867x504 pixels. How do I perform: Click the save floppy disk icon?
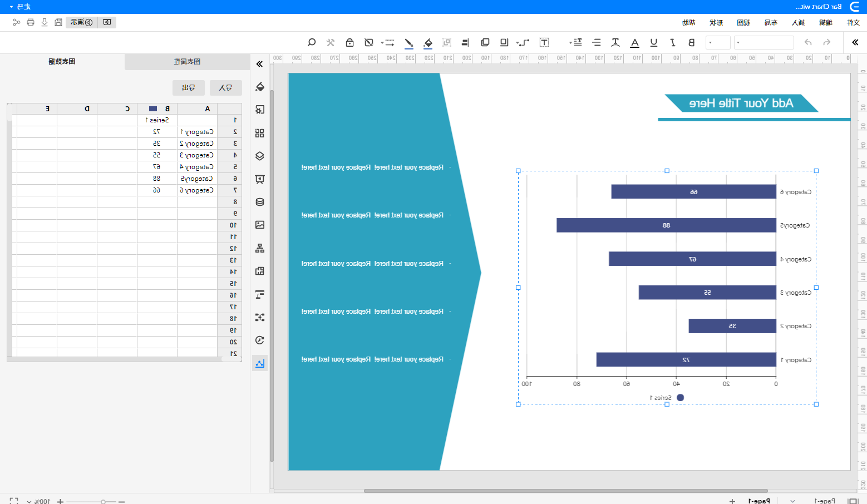pos(58,22)
